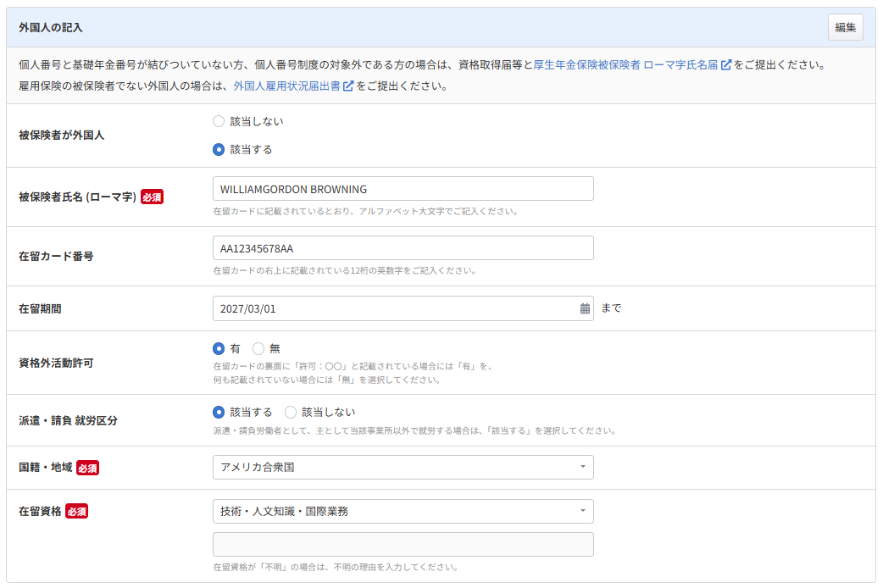Open the 厚生年金保険被保険者 ローマ字氏名届 link
The height and width of the screenshot is (588, 883).
pos(625,64)
